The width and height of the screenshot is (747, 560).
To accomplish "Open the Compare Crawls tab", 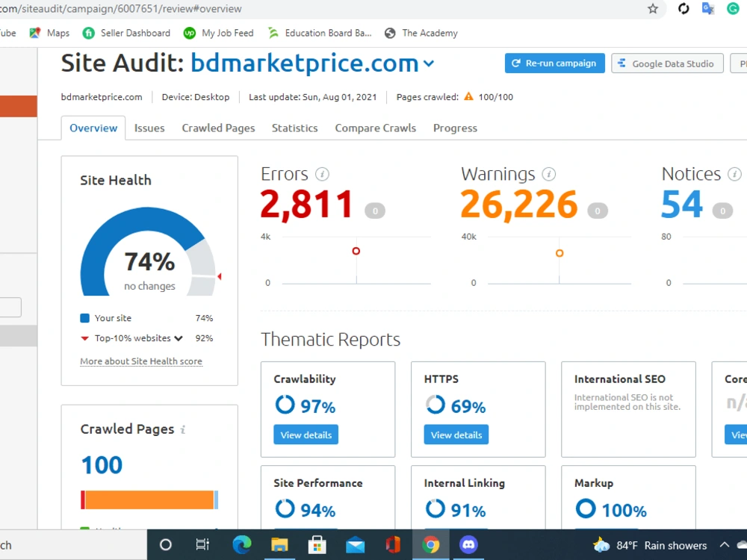I will [x=376, y=128].
